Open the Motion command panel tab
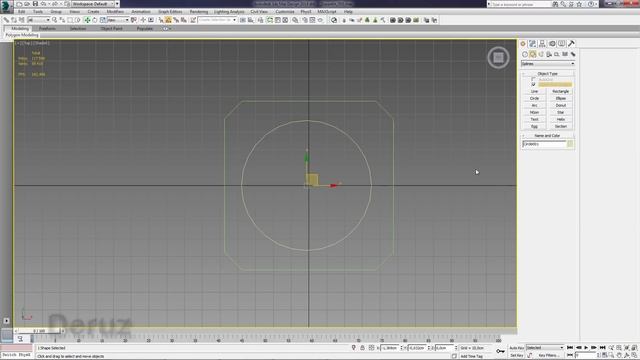The image size is (640, 360). tap(552, 44)
